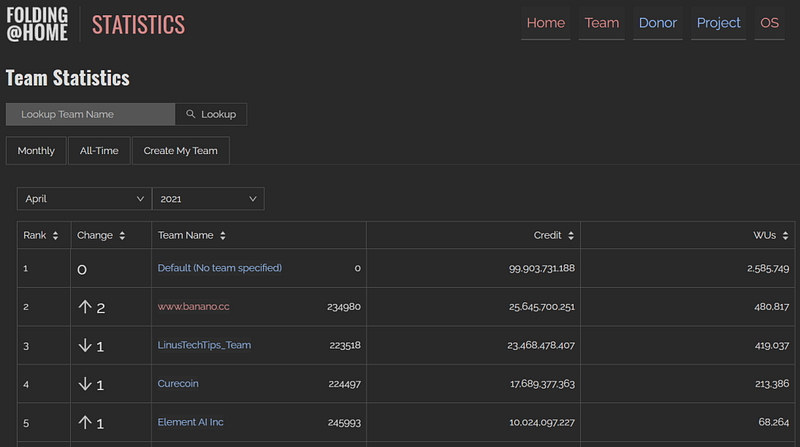Open the Curecoin team link
The width and height of the screenshot is (800, 447).
click(178, 383)
